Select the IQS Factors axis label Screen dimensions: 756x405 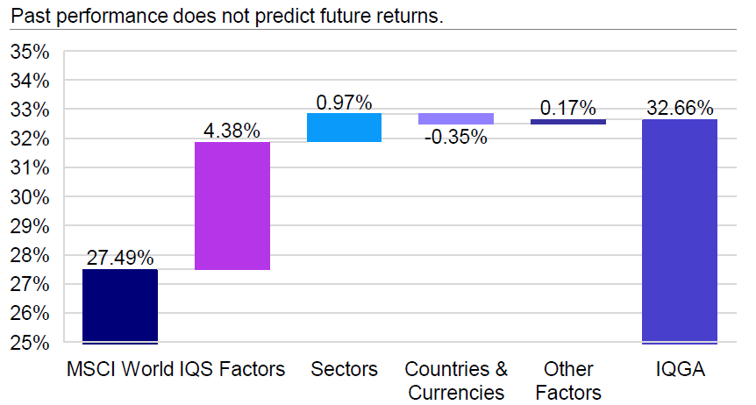pyautogui.click(x=232, y=369)
